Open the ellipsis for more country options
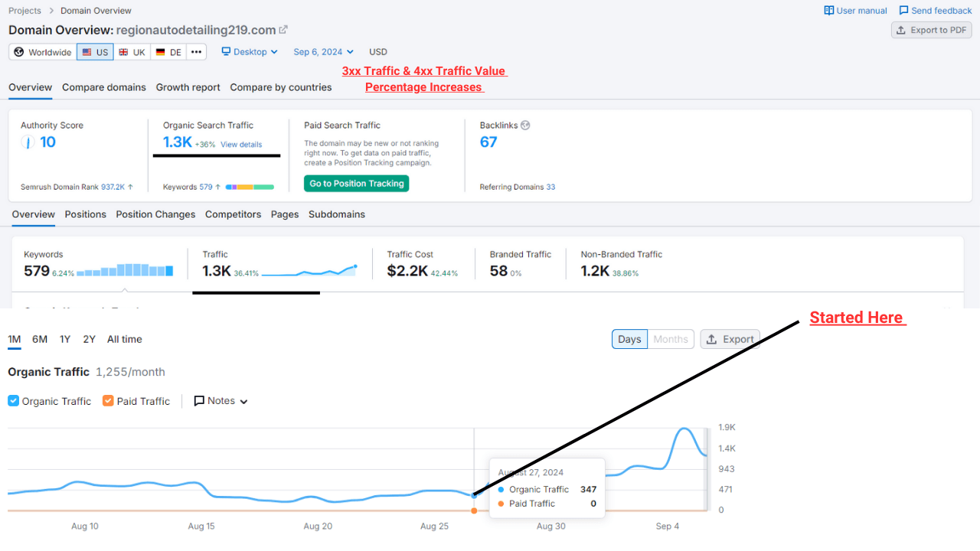 point(196,51)
